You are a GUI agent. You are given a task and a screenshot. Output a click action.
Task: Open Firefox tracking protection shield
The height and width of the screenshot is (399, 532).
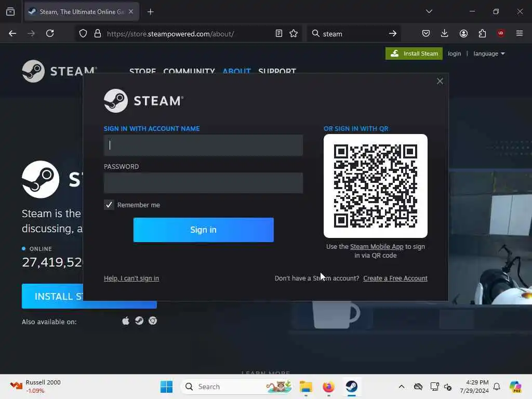(83, 34)
